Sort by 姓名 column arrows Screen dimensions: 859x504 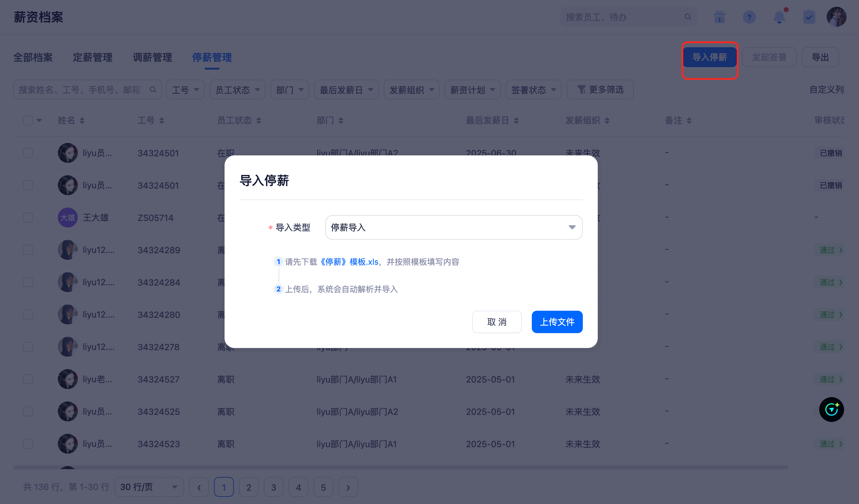point(82,121)
